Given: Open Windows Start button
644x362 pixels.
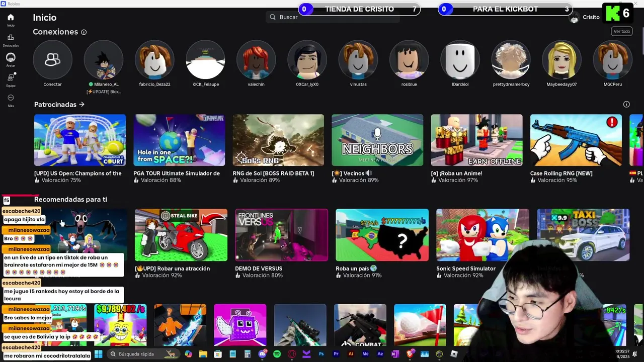Looking at the screenshot, I should [99, 354].
